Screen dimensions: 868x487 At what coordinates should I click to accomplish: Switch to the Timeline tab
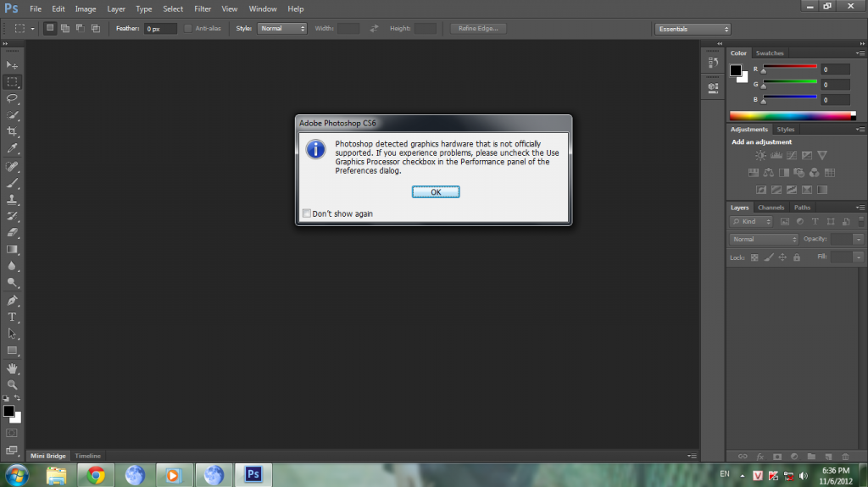click(x=87, y=456)
